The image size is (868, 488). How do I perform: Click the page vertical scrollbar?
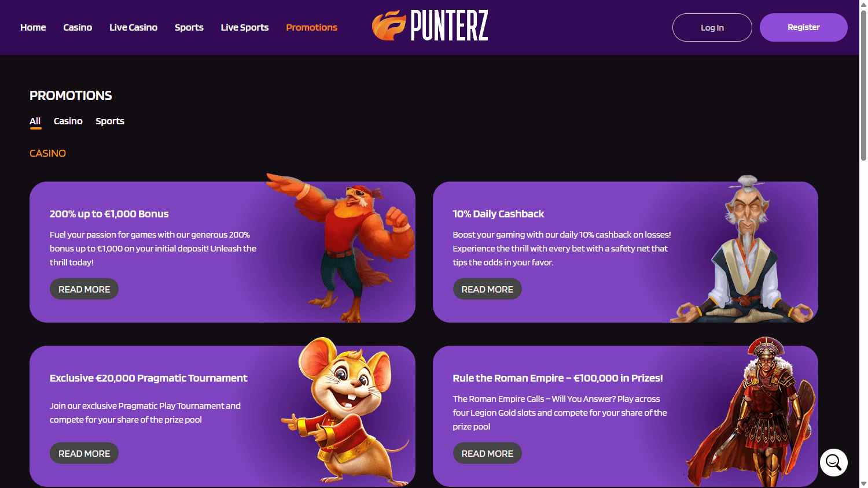point(863,244)
